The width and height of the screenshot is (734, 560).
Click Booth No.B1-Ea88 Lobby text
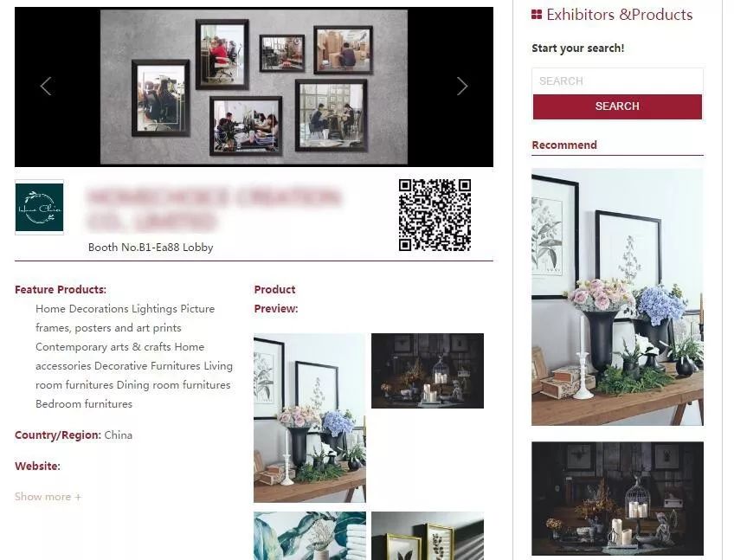pos(151,248)
